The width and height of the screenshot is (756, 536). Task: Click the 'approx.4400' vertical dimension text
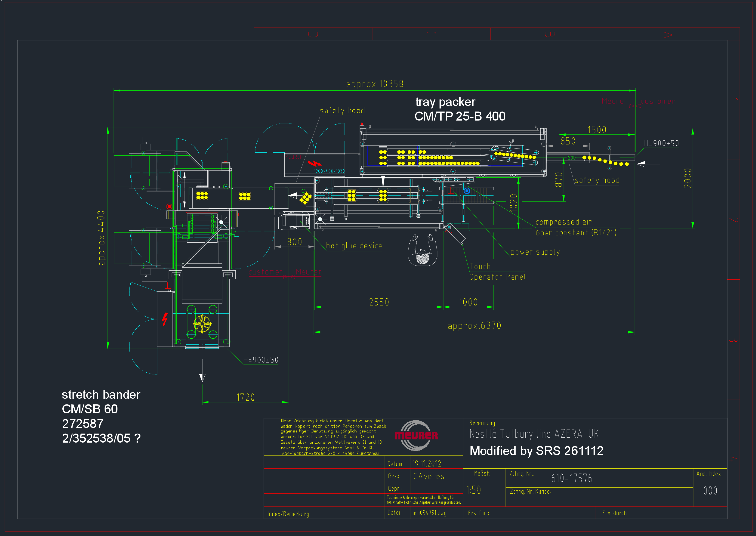point(102,238)
